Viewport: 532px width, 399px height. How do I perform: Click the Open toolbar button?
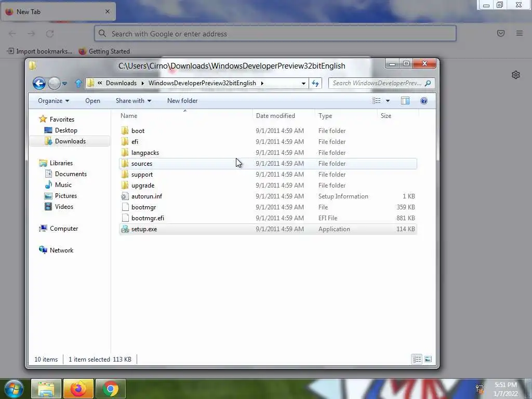pos(92,101)
